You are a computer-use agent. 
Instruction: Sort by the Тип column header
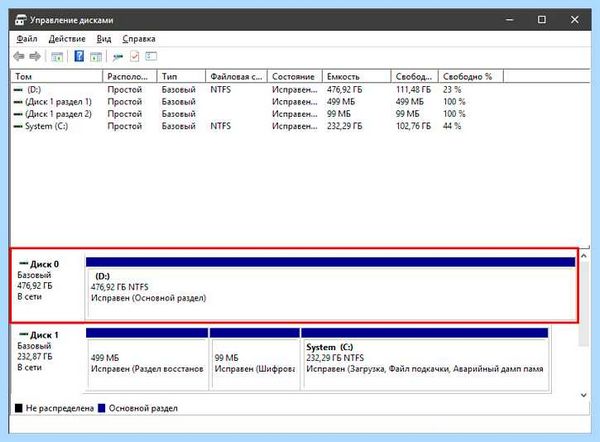point(181,77)
